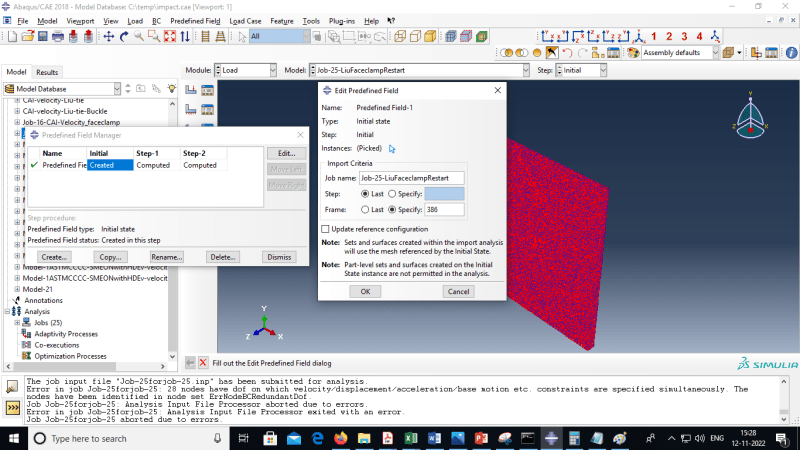Select the Magnify View tool
Screen dimensions: 800x450
(139, 36)
